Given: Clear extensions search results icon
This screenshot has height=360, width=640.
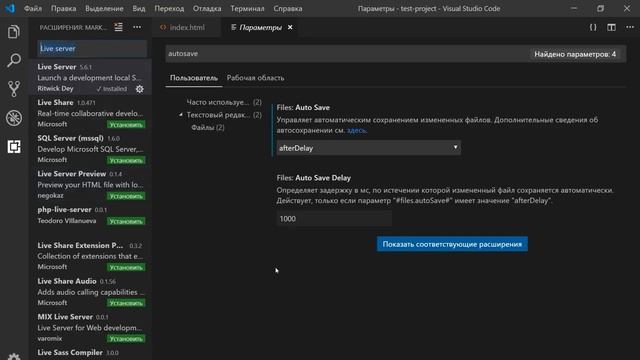Looking at the screenshot, I should (x=118, y=27).
